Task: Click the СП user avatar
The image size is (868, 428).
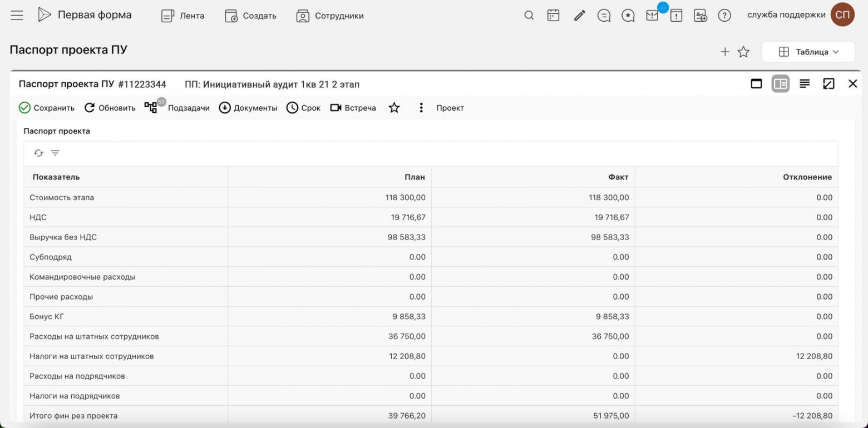Action: [x=842, y=15]
